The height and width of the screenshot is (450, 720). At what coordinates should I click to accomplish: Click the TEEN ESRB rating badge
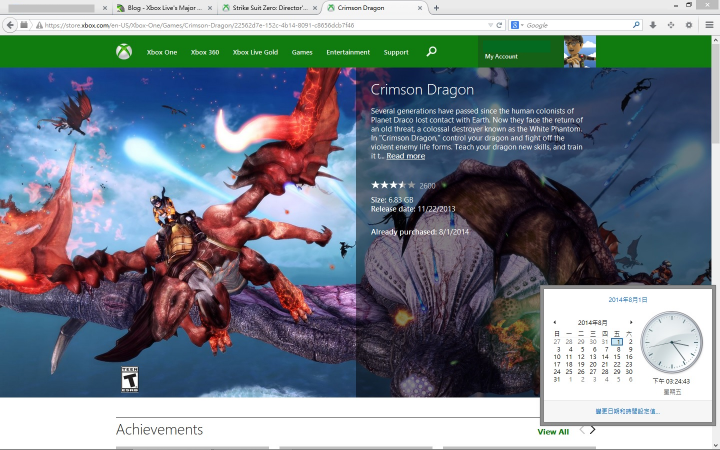point(129,379)
